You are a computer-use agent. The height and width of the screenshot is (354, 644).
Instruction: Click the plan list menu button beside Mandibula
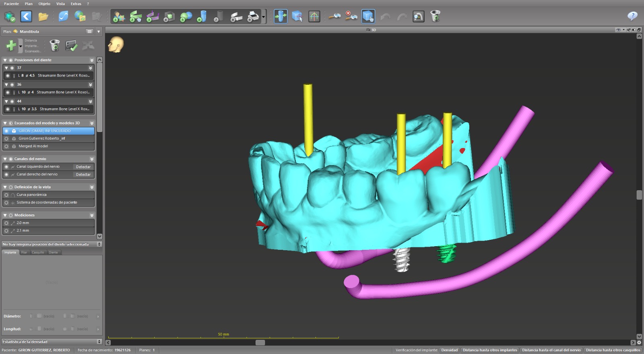click(89, 31)
